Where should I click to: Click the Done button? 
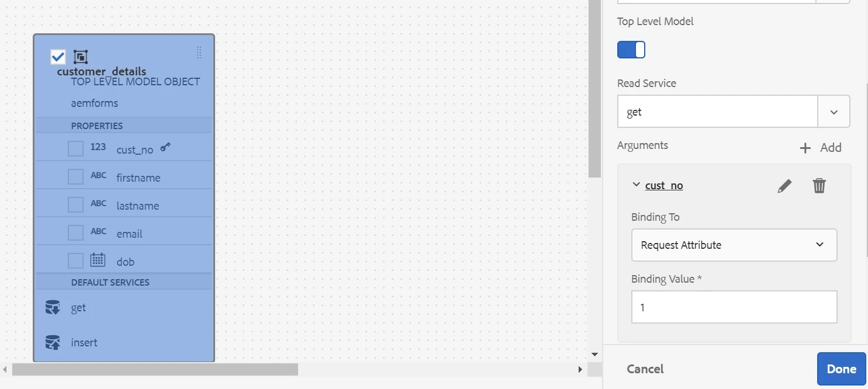[x=841, y=369]
